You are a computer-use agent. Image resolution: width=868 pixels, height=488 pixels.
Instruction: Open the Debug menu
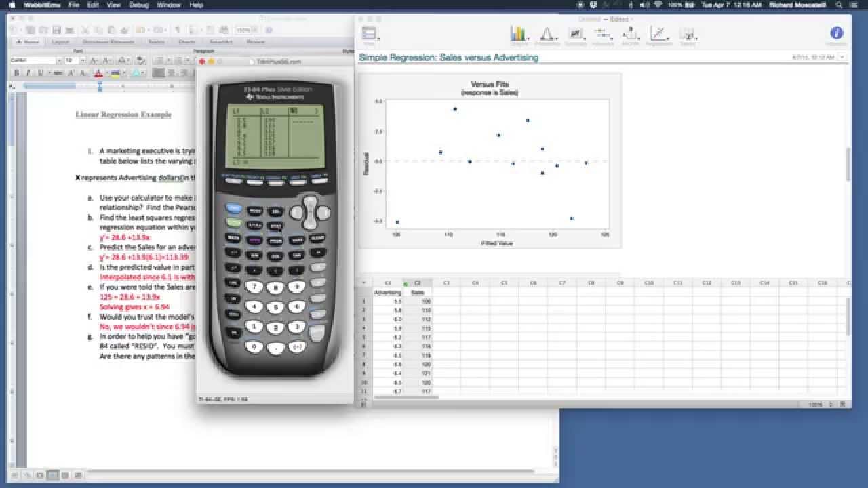[139, 5]
